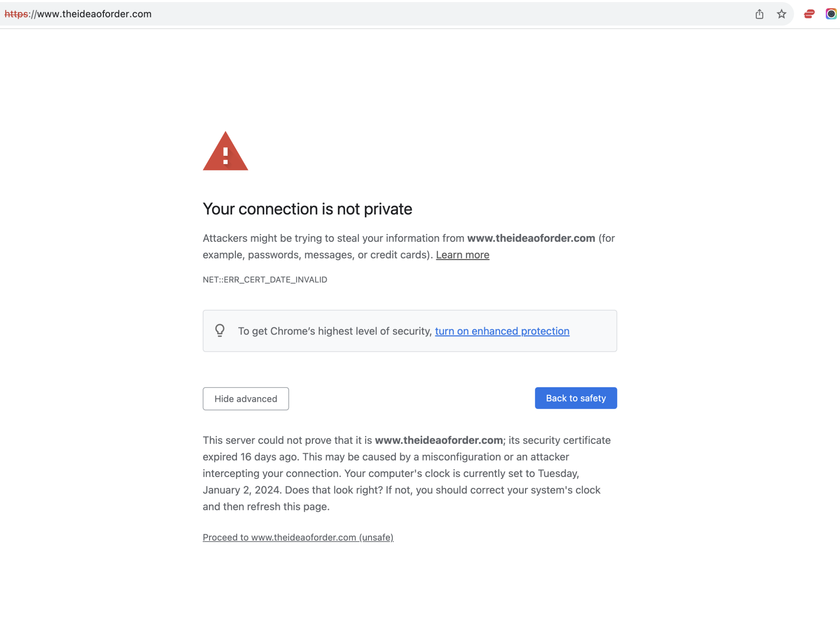Open the Learn more link

(462, 255)
